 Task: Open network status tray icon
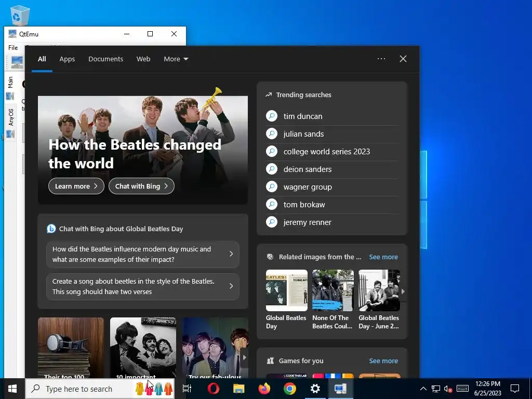click(436, 389)
